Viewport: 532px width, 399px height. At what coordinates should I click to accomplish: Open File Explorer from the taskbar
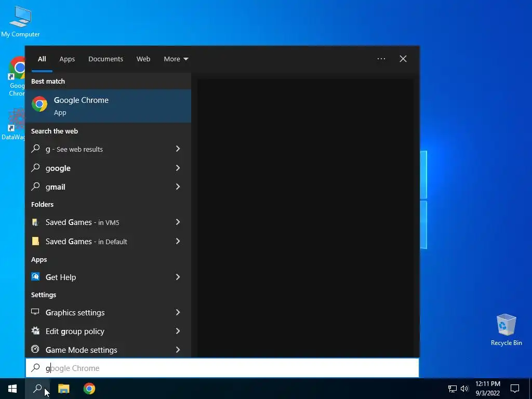tap(63, 389)
